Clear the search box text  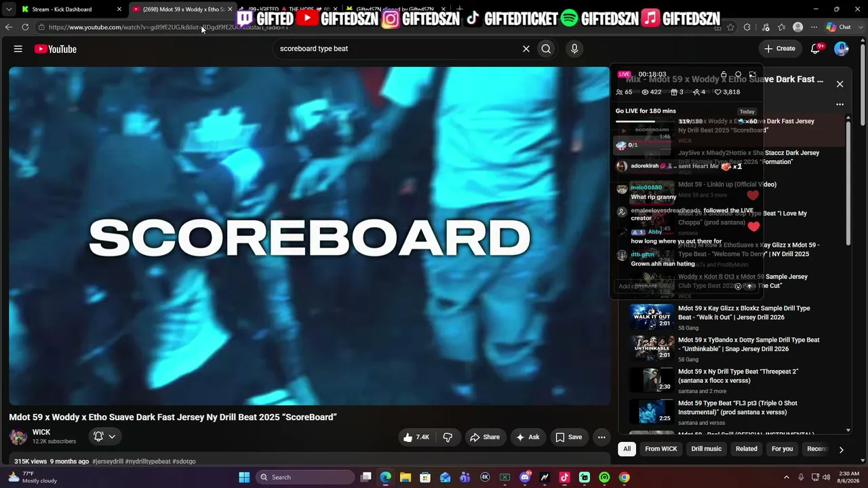[x=526, y=49]
